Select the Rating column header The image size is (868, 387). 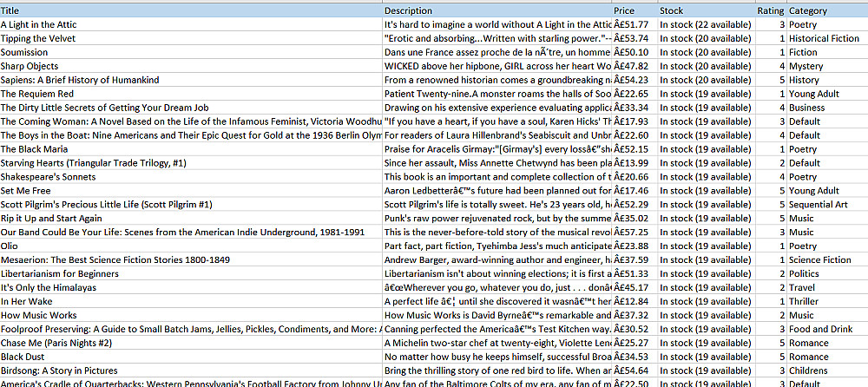771,10
